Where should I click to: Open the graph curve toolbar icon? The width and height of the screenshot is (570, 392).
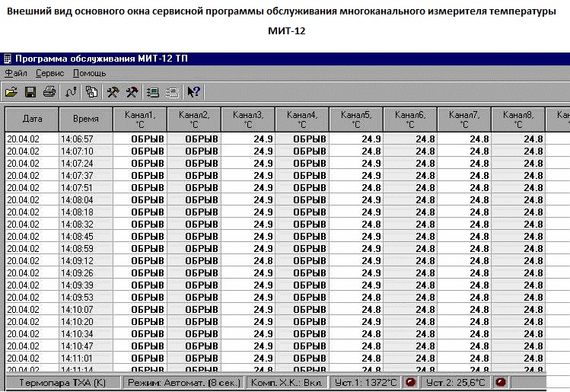pyautogui.click(x=72, y=92)
